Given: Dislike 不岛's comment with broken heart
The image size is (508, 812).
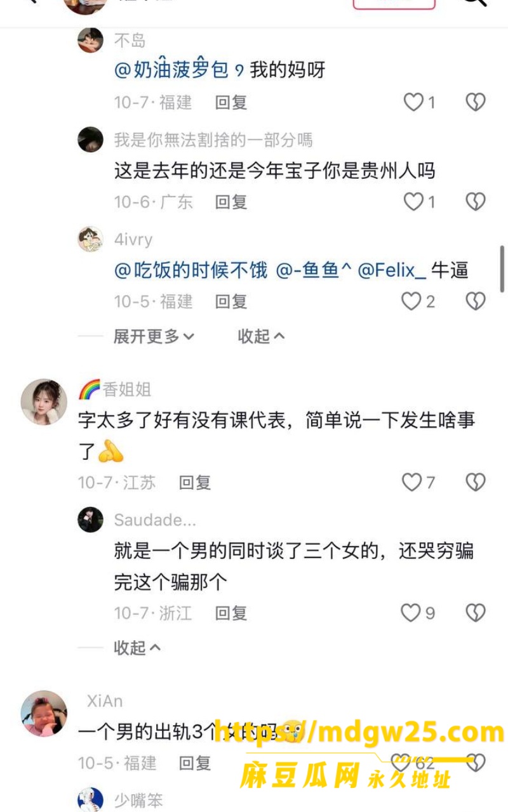Looking at the screenshot, I should click(x=476, y=102).
